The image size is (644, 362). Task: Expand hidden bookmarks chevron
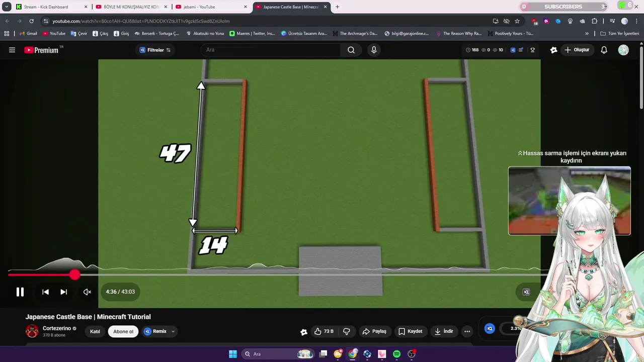[587, 33]
